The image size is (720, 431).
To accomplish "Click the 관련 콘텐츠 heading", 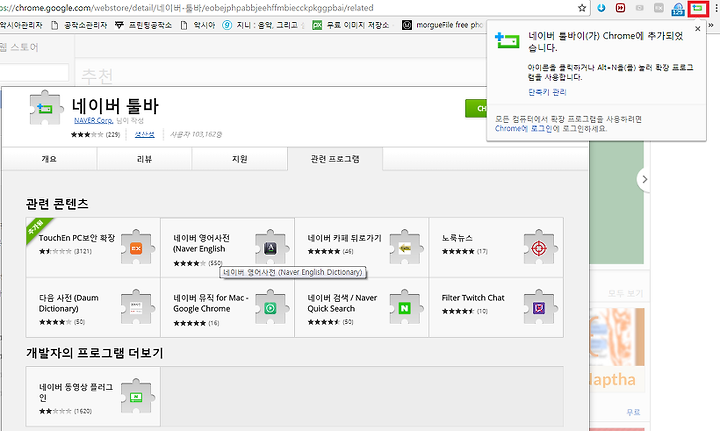I will pos(57,203).
